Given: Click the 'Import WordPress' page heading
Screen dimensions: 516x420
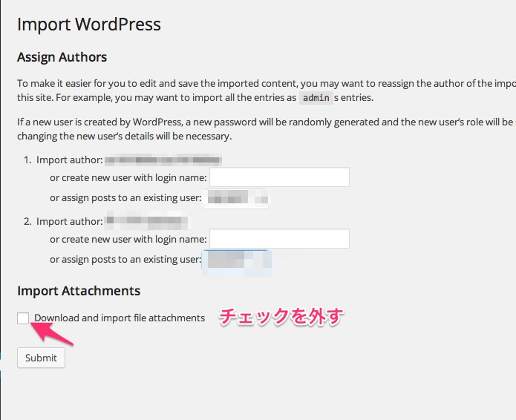Looking at the screenshot, I should pos(89,24).
